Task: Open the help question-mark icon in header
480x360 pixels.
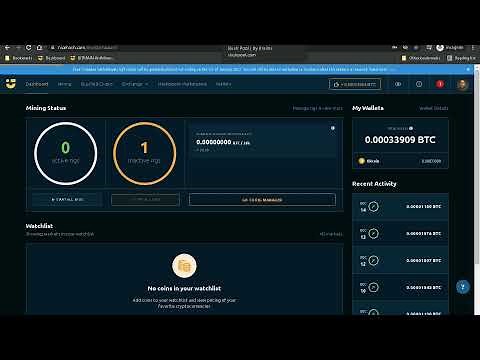Action: coord(419,84)
